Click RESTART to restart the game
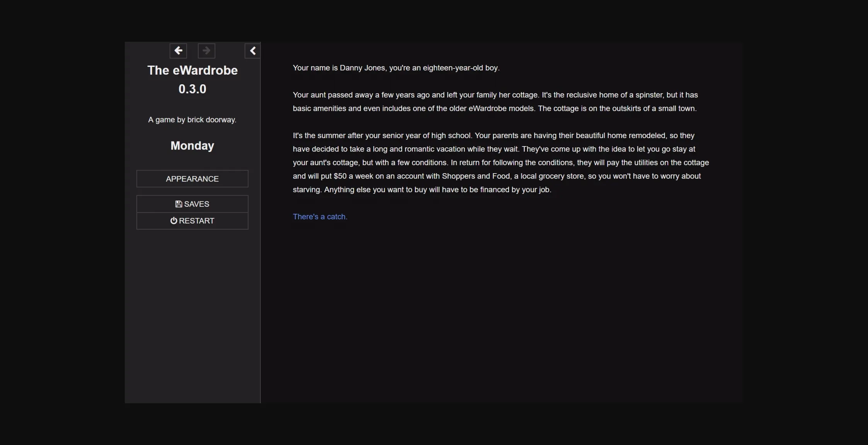 point(192,220)
